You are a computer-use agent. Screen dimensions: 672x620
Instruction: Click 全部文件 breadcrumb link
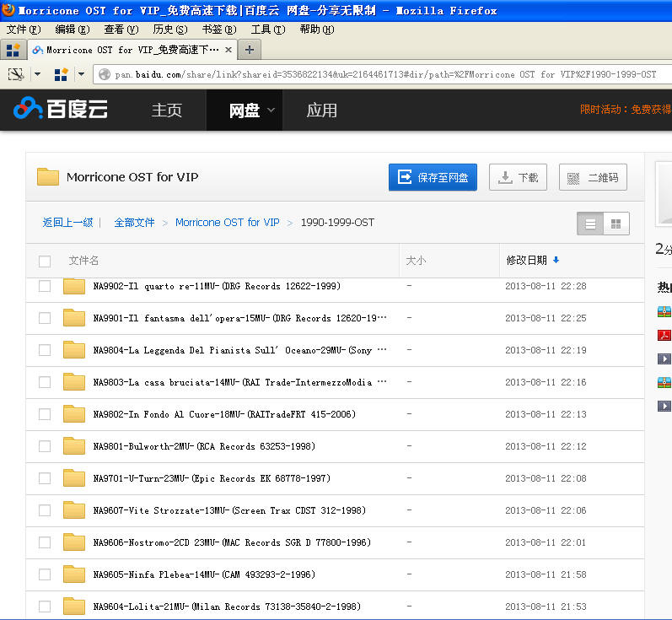pos(134,223)
